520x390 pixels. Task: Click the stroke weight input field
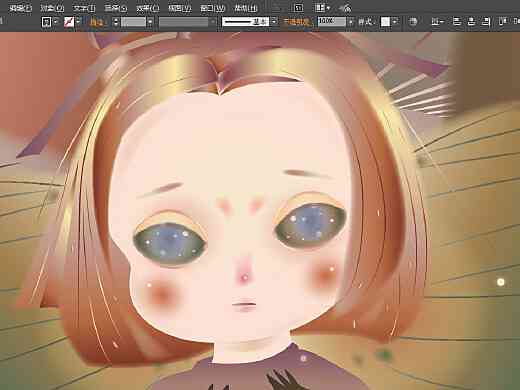click(x=133, y=22)
